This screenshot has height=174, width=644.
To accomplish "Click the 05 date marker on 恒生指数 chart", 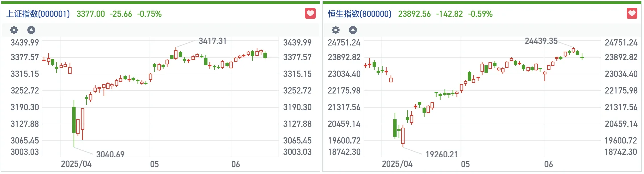I will [465, 164].
